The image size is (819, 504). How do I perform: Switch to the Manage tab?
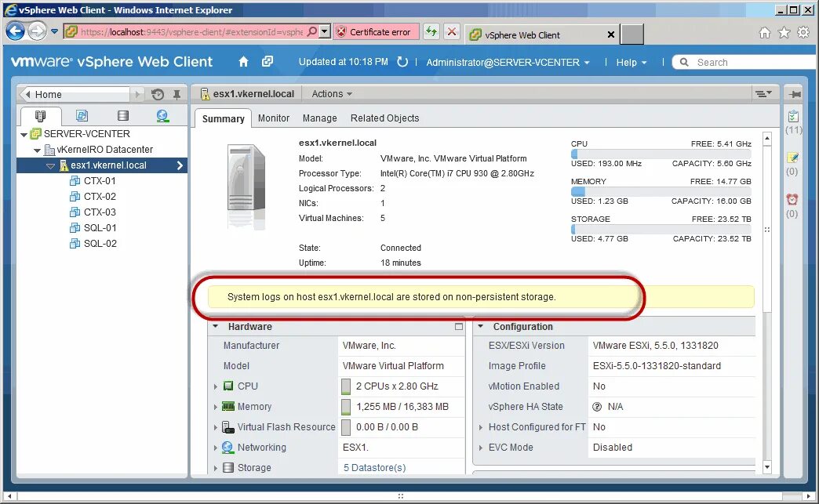tap(319, 118)
